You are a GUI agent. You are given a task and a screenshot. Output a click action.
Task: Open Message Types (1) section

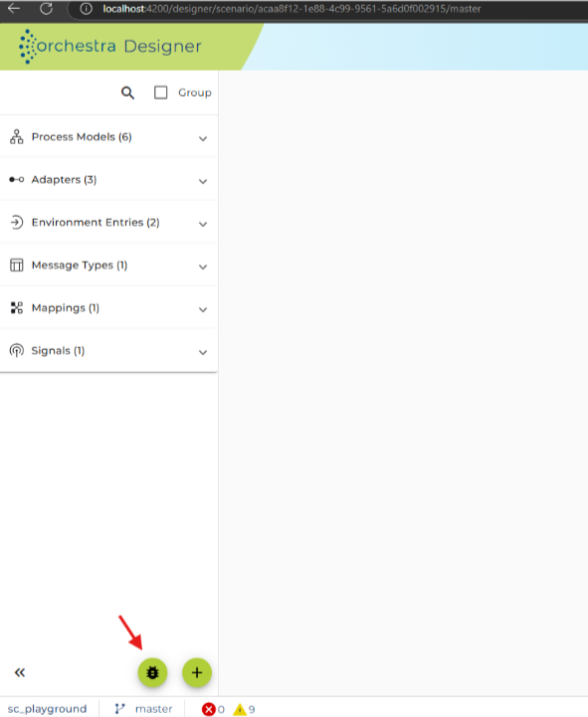[x=108, y=266]
